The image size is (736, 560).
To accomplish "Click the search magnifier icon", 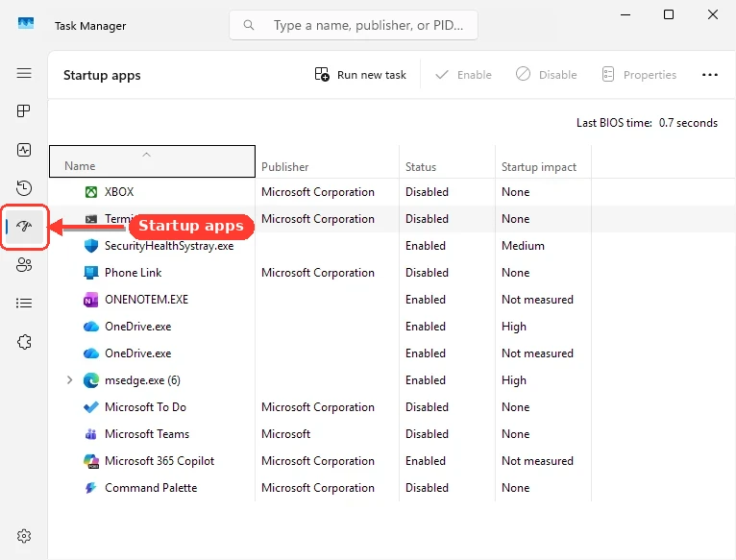I will pyautogui.click(x=249, y=25).
